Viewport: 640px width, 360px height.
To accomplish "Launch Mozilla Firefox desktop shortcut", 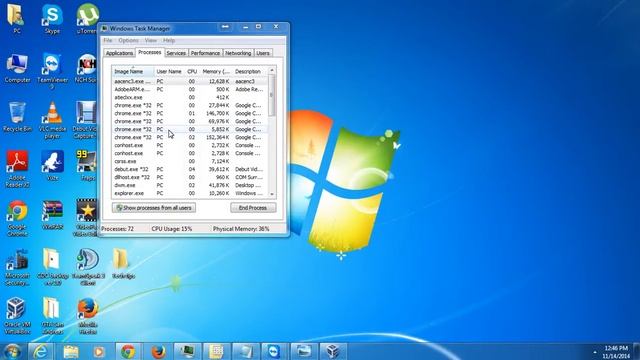I will [x=88, y=316].
